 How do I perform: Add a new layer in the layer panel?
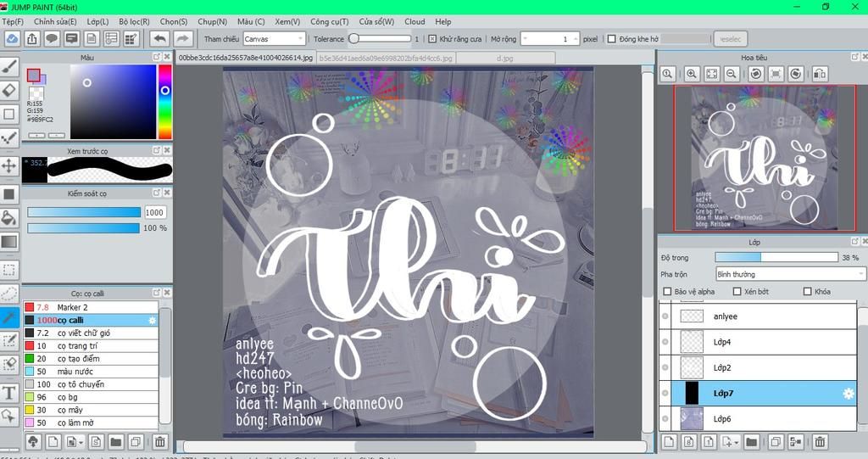click(670, 442)
